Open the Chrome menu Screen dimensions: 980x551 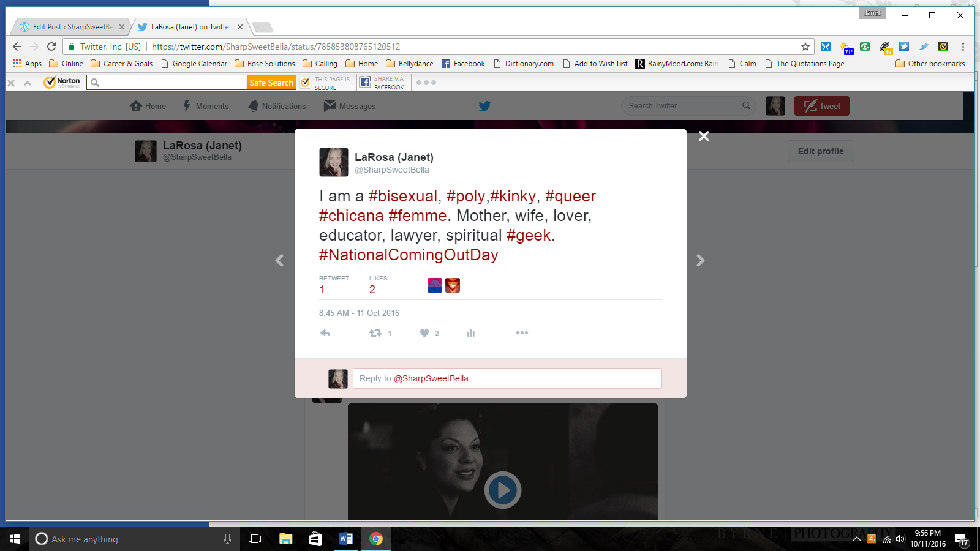pos(963,46)
